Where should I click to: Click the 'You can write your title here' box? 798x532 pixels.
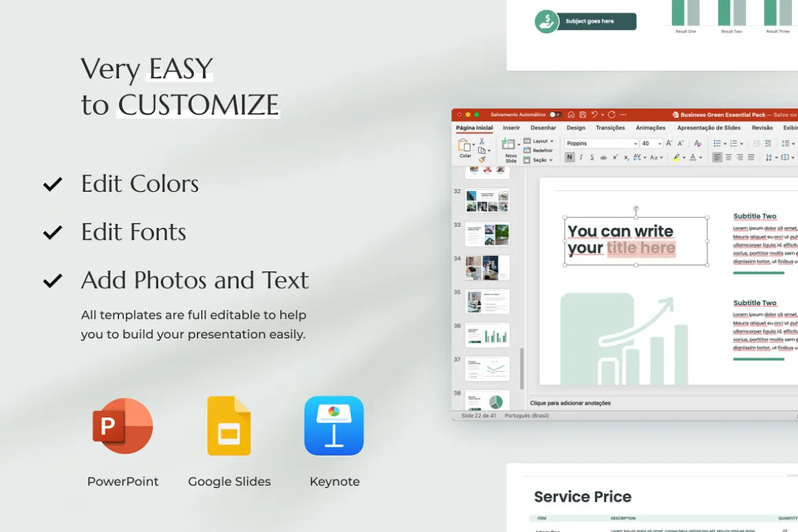pos(636,241)
